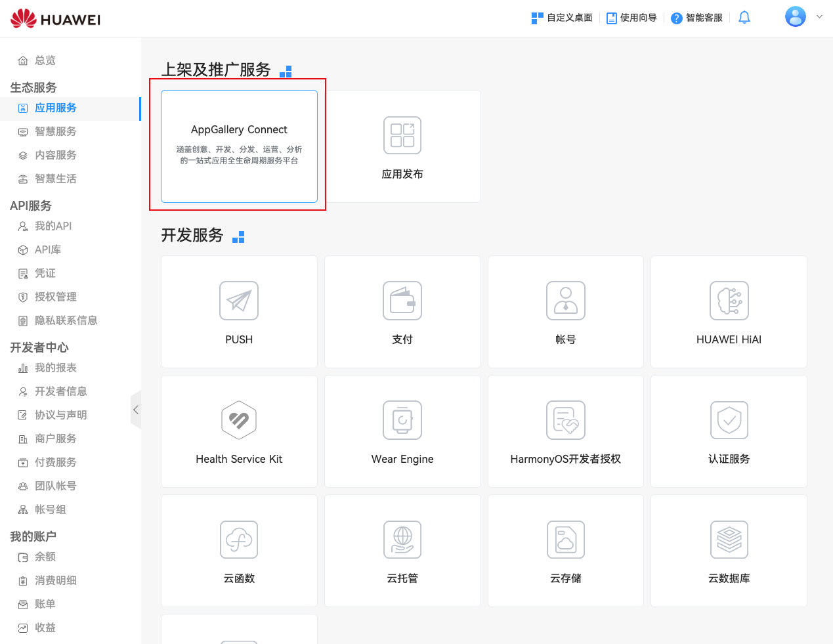Open the PUSH service paper plane icon

[239, 301]
